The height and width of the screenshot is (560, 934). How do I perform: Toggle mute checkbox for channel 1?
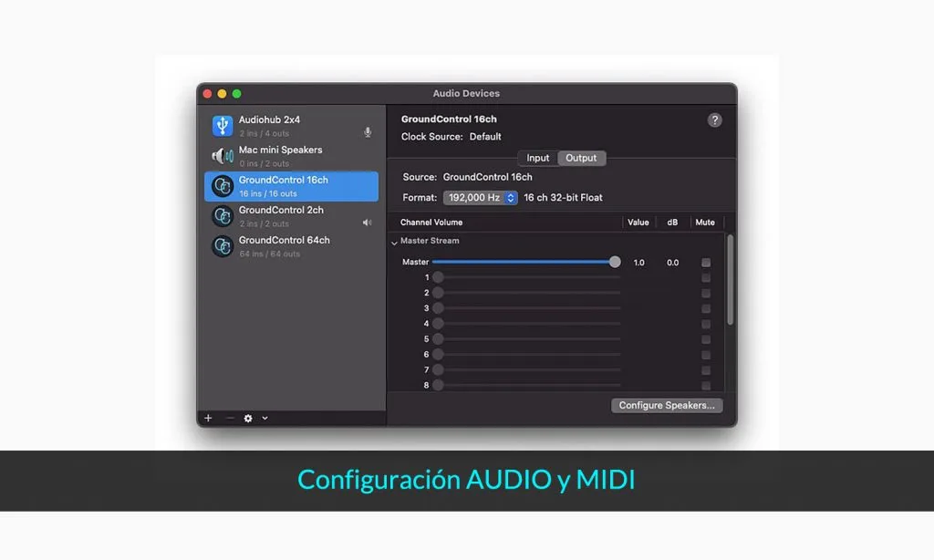coord(706,277)
